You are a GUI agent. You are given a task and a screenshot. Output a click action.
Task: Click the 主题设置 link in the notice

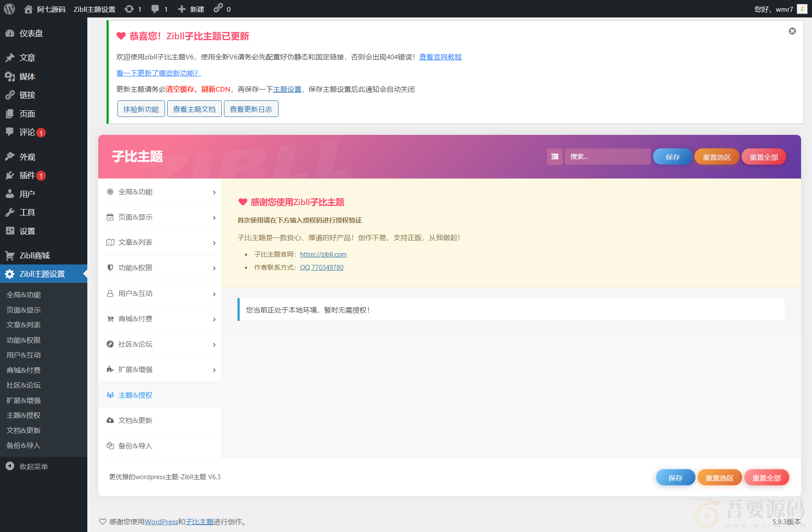(x=287, y=89)
